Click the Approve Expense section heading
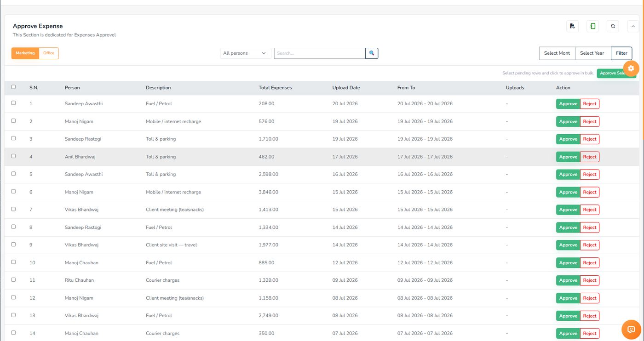The width and height of the screenshot is (644, 341). coord(38,26)
